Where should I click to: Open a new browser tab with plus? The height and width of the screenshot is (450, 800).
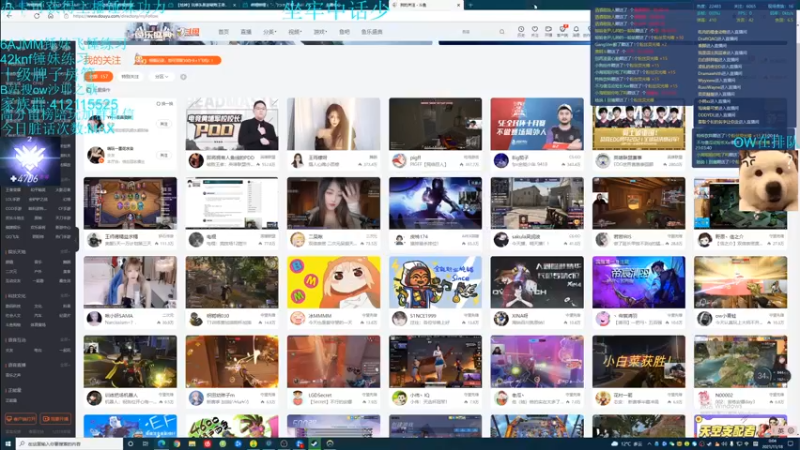coord(470,5)
